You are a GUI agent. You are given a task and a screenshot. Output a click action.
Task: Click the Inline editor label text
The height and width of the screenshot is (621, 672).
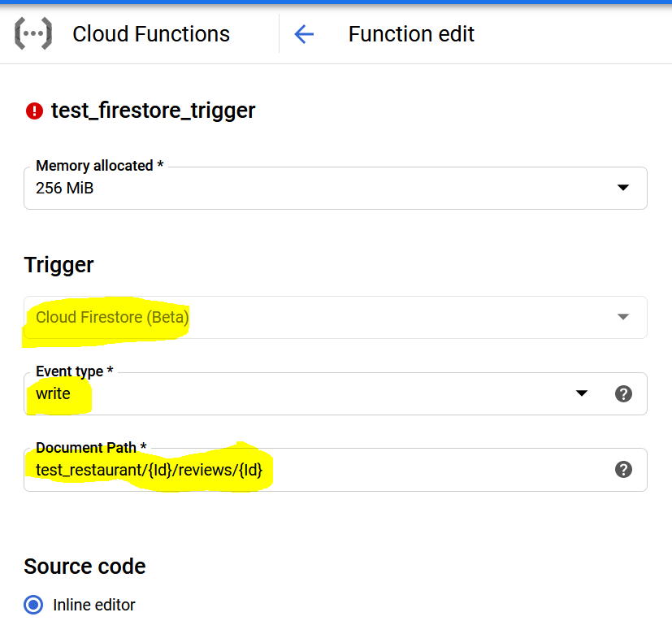[x=94, y=605]
